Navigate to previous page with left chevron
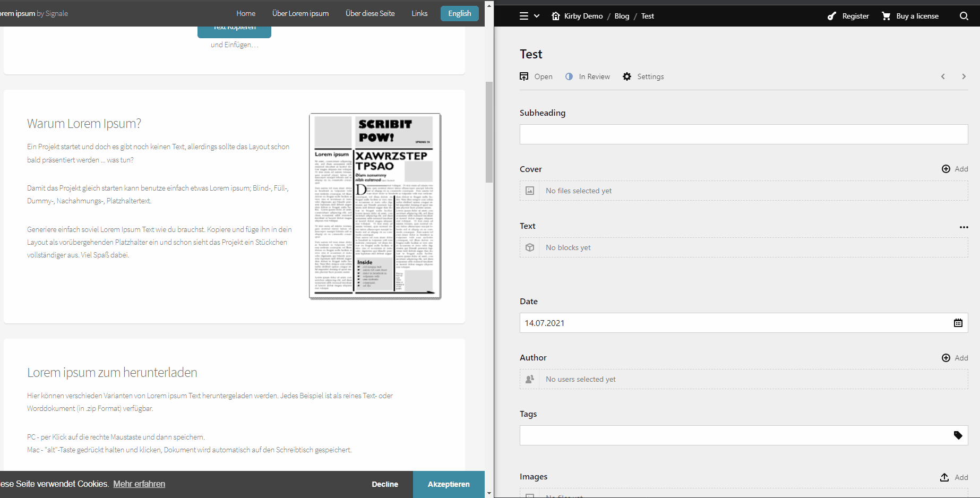The width and height of the screenshot is (980, 498). (943, 76)
